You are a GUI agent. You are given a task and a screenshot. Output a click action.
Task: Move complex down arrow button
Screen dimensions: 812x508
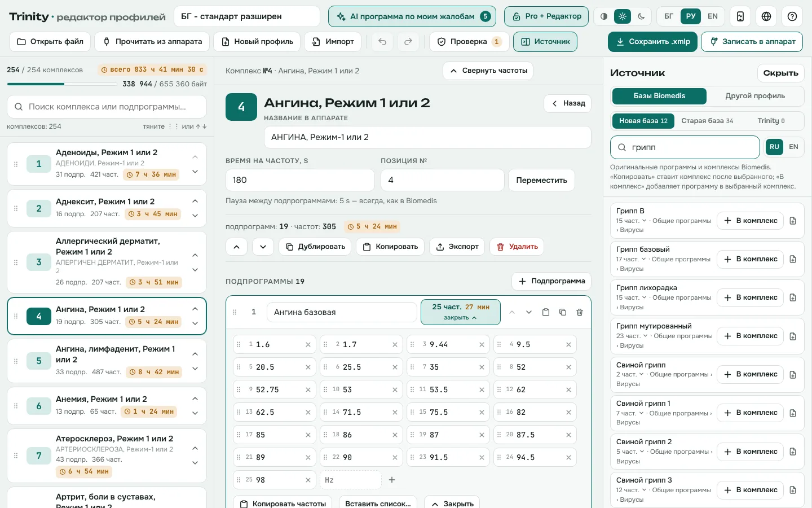263,247
